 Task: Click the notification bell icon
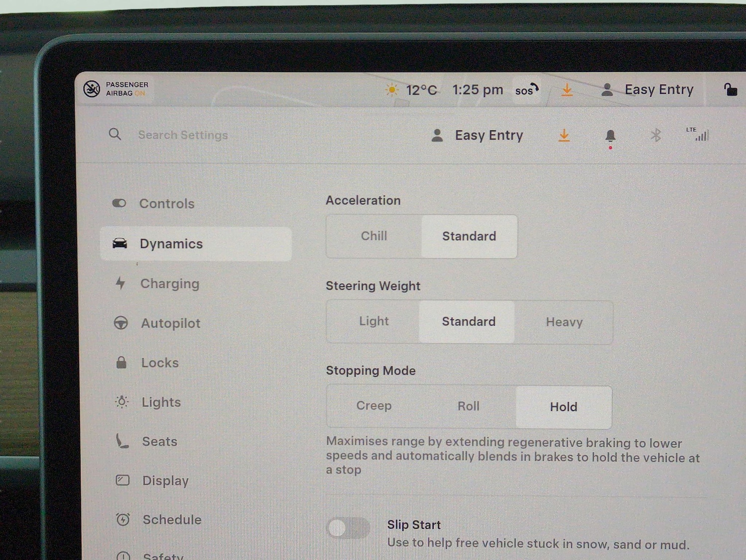coord(610,136)
